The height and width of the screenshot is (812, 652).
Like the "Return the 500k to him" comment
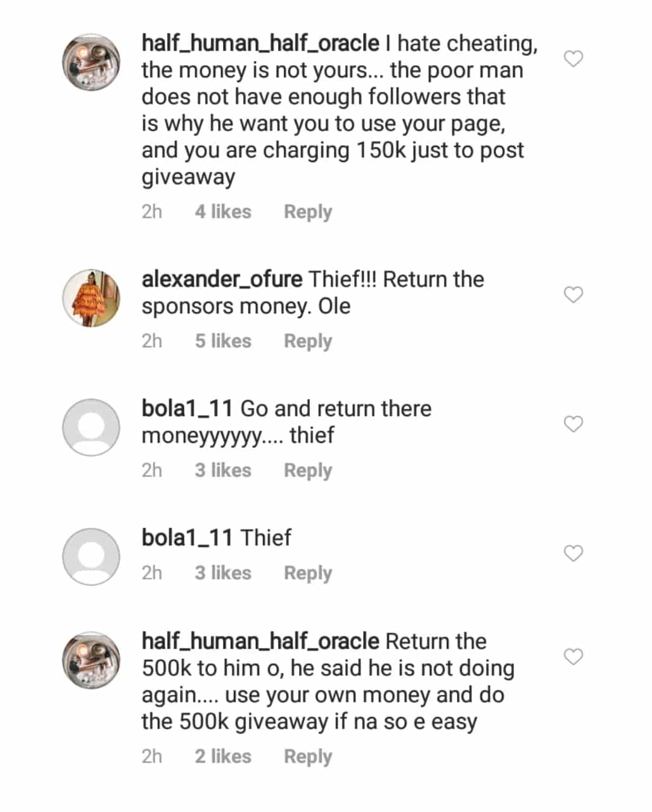point(573,657)
